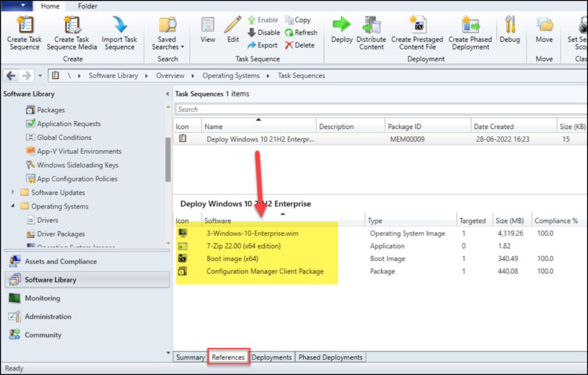588x375 pixels.
Task: Click Software Library in breadcrumb
Action: coord(113,76)
